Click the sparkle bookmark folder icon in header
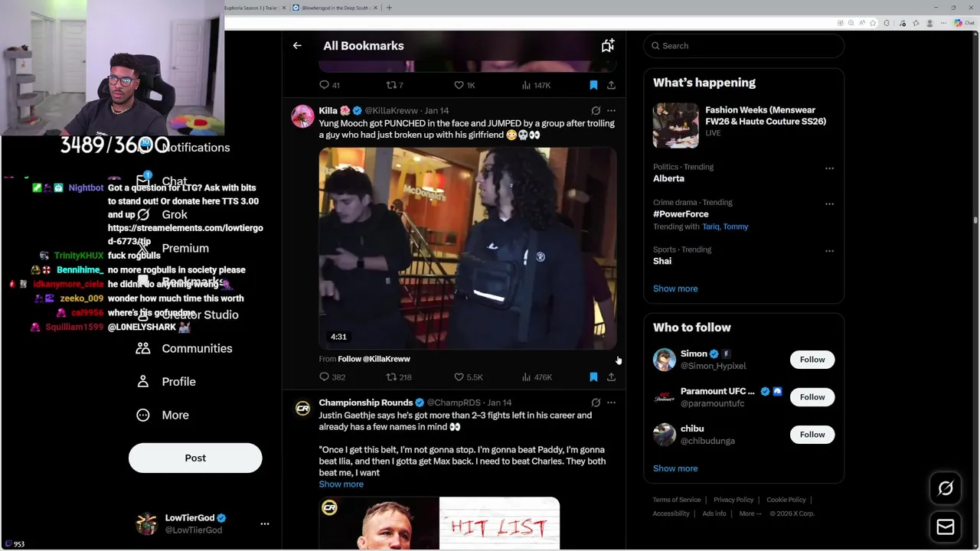 point(607,46)
